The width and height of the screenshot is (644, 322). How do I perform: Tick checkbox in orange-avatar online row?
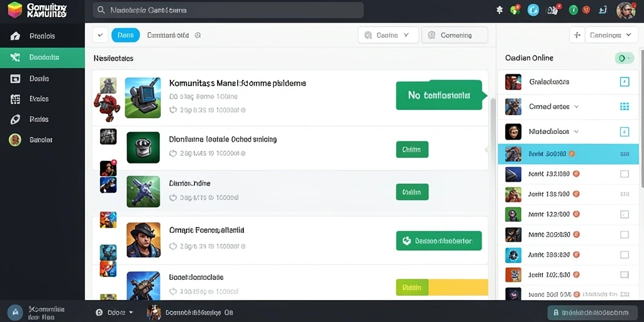(625, 275)
